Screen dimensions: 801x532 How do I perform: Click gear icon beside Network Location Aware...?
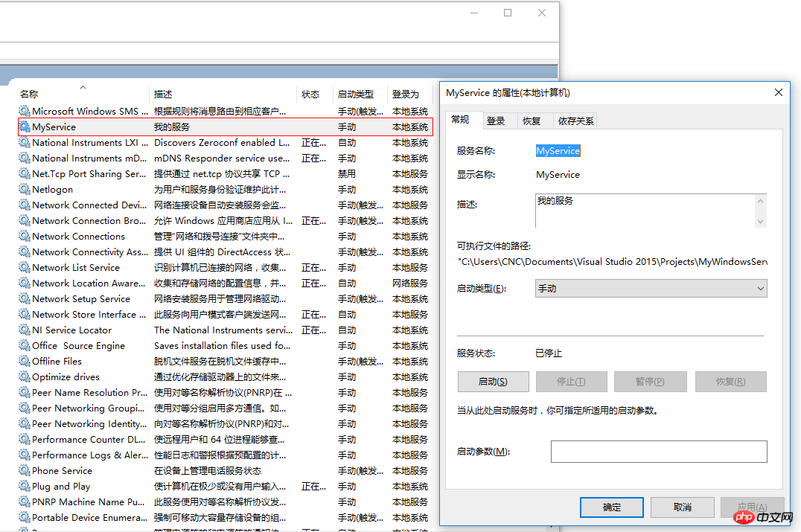[24, 283]
